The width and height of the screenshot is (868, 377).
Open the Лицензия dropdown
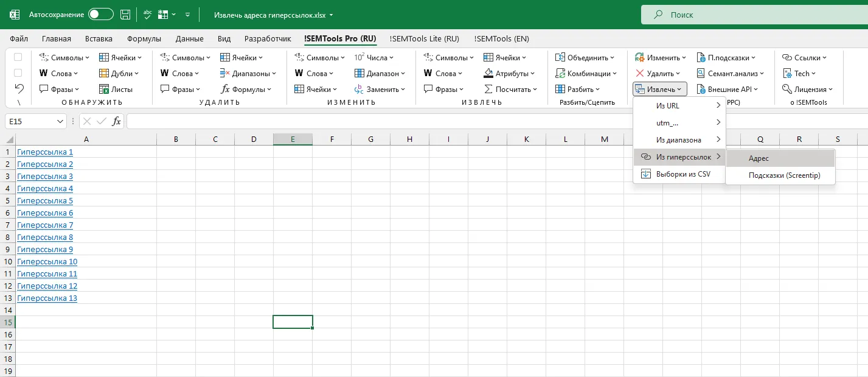808,89
